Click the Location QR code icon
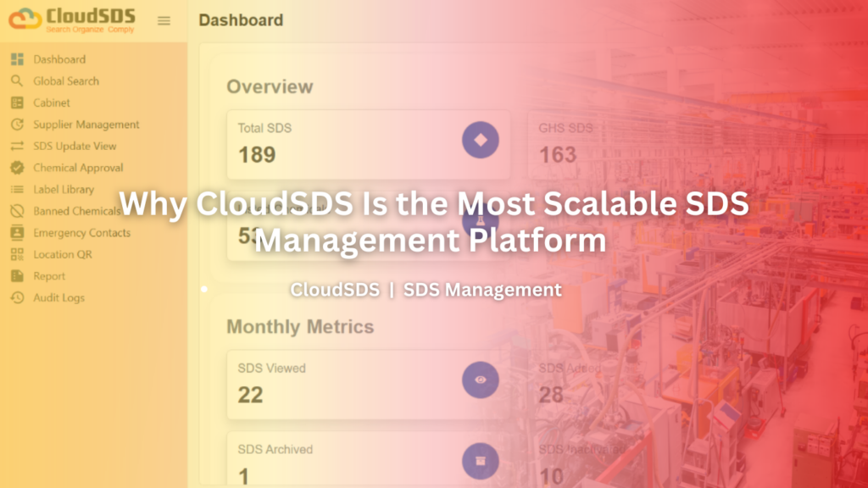868x488 pixels. tap(17, 254)
